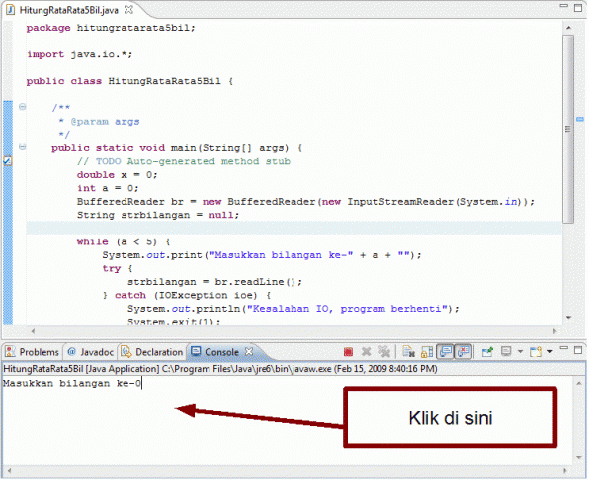Switch to the Javadoc tab
589x480 pixels.
point(90,352)
